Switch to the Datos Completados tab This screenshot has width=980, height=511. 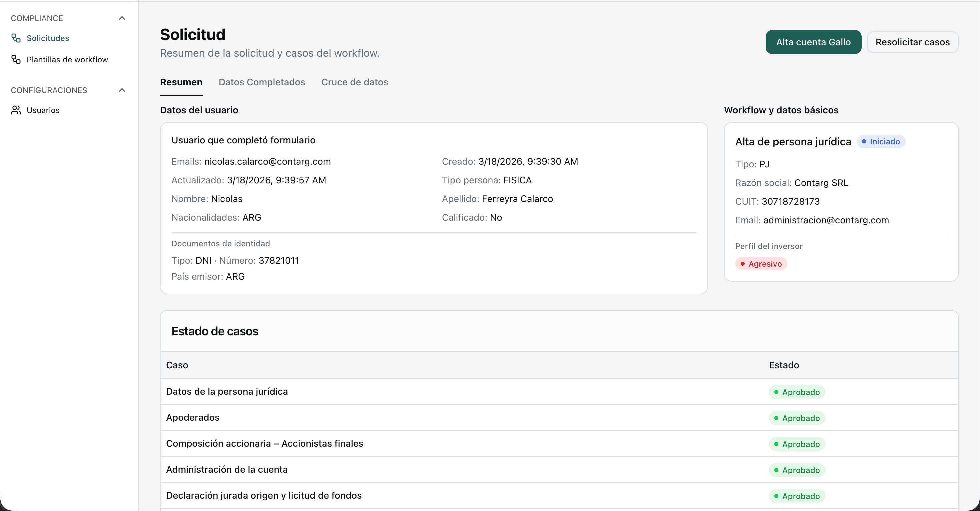tap(262, 82)
